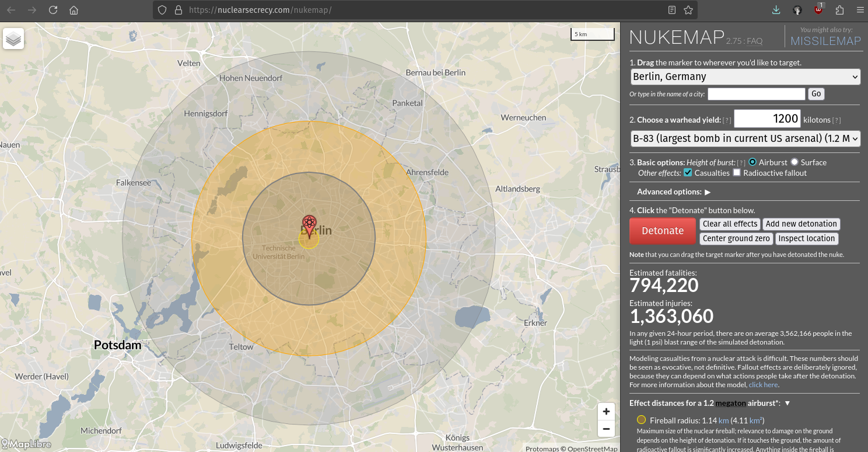Collapse the Effect distances triangle

pyautogui.click(x=787, y=403)
